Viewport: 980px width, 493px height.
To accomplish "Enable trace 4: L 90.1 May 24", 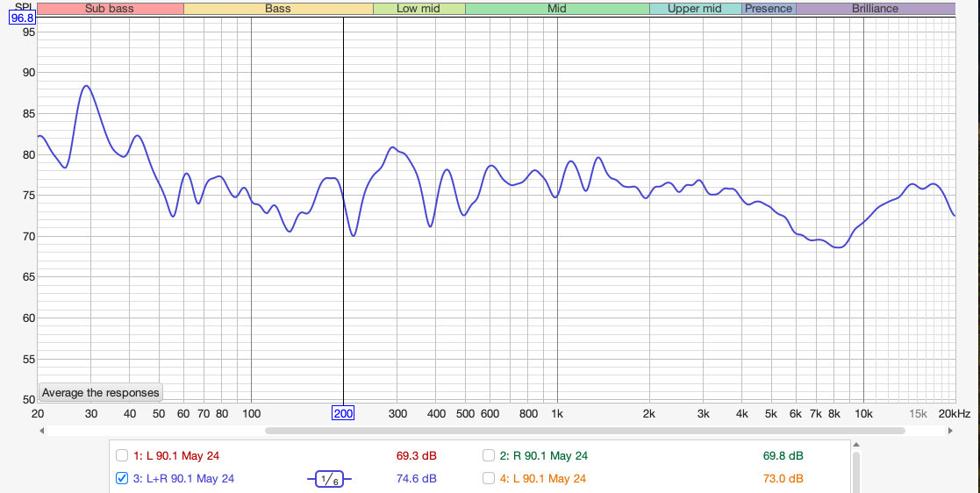I will [x=490, y=479].
